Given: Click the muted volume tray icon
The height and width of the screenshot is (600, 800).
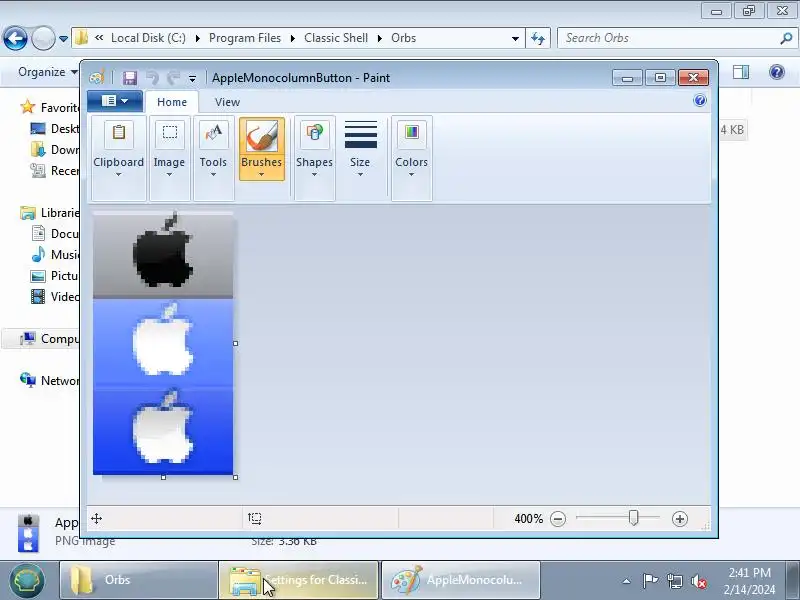Looking at the screenshot, I should 699,581.
